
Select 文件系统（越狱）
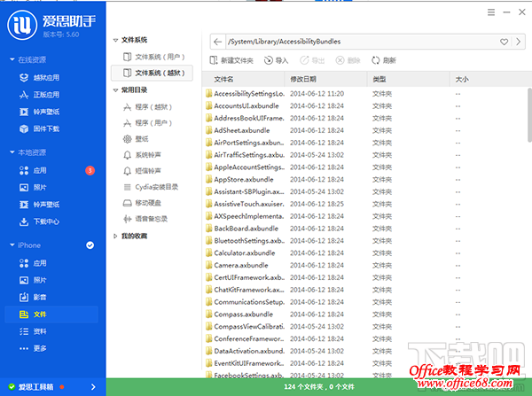point(152,73)
